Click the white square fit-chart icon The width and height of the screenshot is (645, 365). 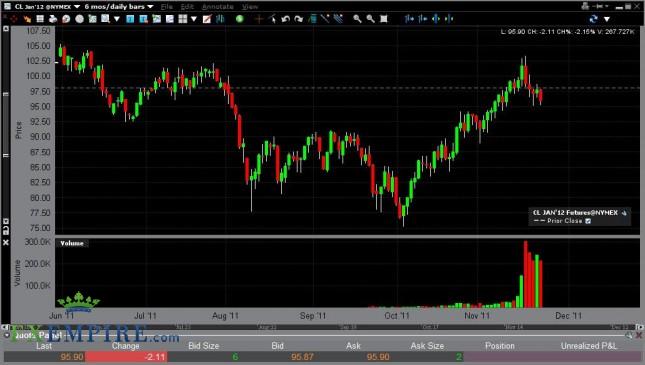(384, 19)
